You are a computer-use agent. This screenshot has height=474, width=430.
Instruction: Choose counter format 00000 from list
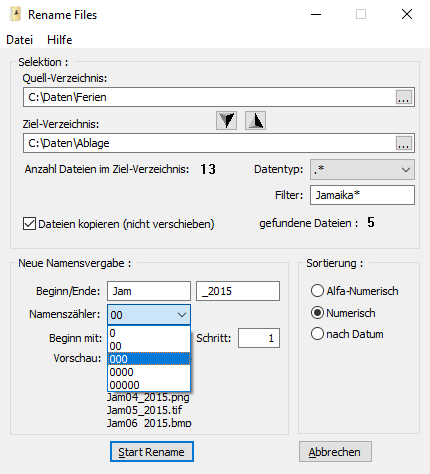click(x=149, y=385)
